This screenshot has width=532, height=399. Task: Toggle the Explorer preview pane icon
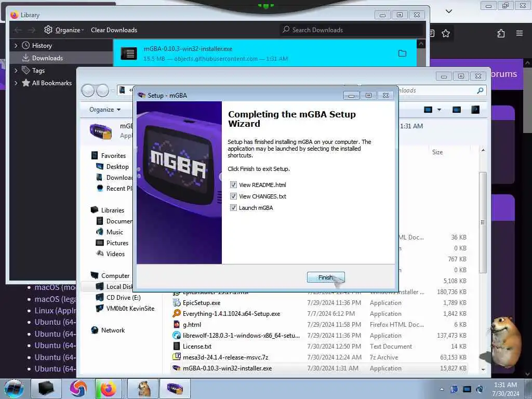click(x=457, y=110)
